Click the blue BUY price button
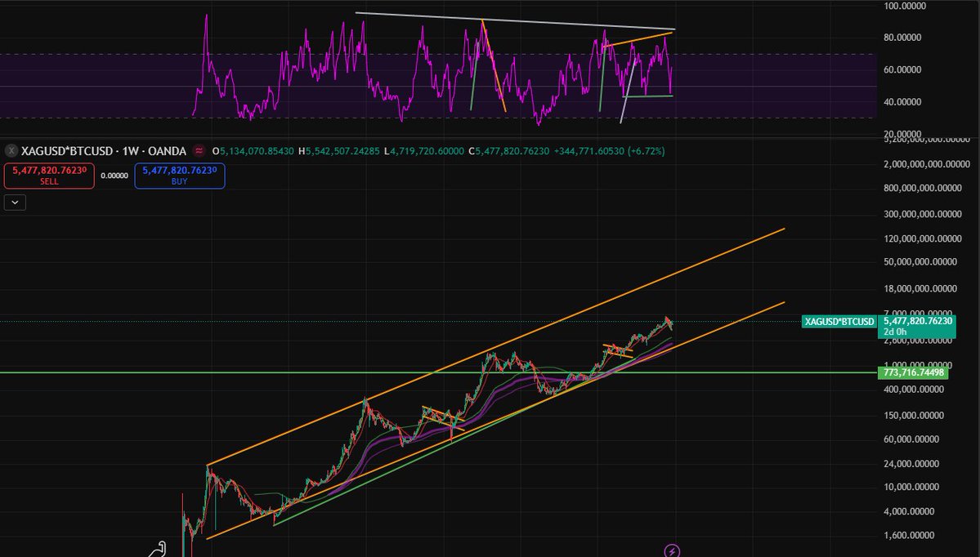Screen dimensions: 980x557 [179, 176]
